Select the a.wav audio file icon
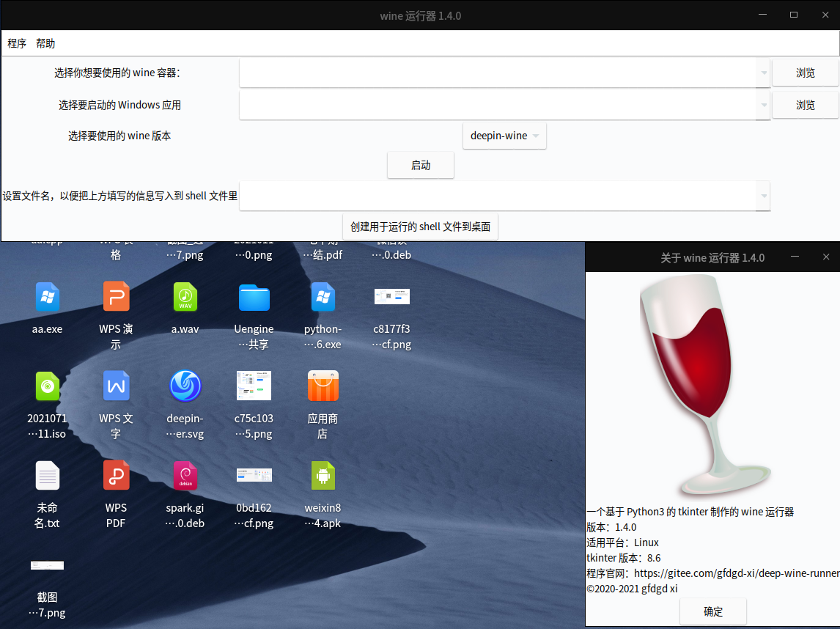 coord(185,298)
